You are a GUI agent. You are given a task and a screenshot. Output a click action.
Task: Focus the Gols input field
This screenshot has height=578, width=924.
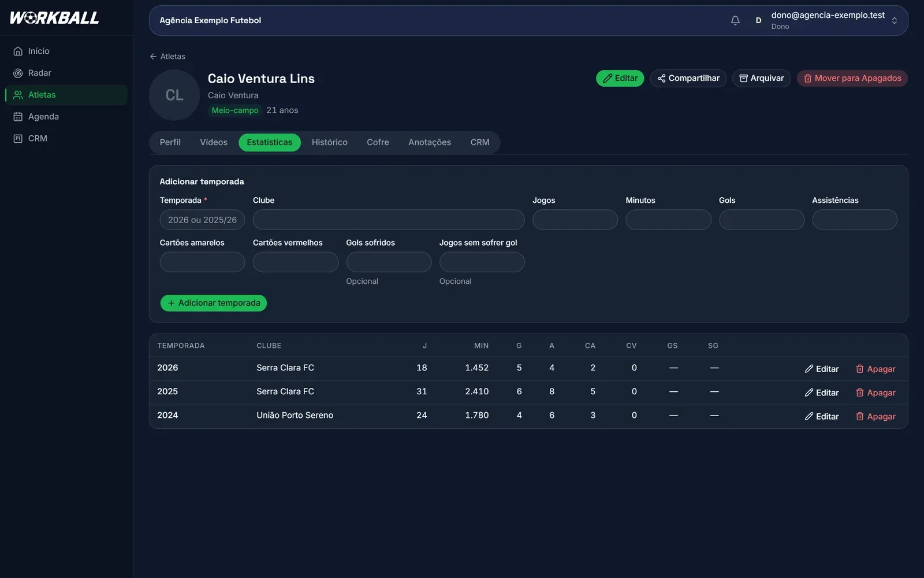tap(762, 220)
